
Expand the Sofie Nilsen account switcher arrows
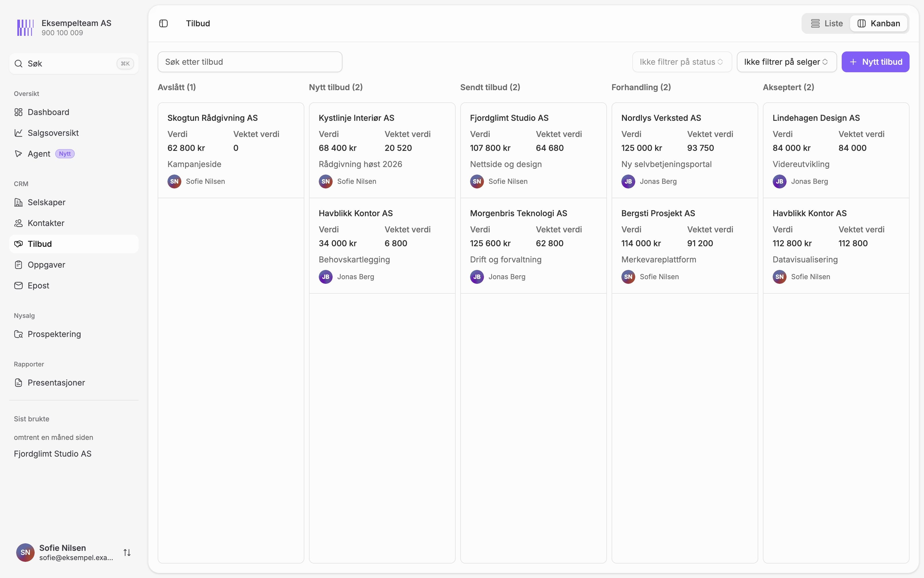(x=127, y=552)
